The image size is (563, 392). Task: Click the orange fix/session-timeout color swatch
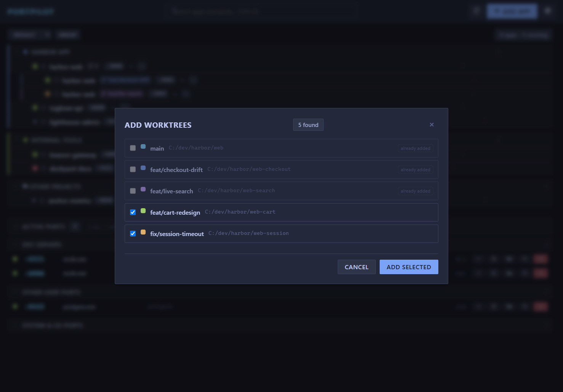(x=143, y=232)
